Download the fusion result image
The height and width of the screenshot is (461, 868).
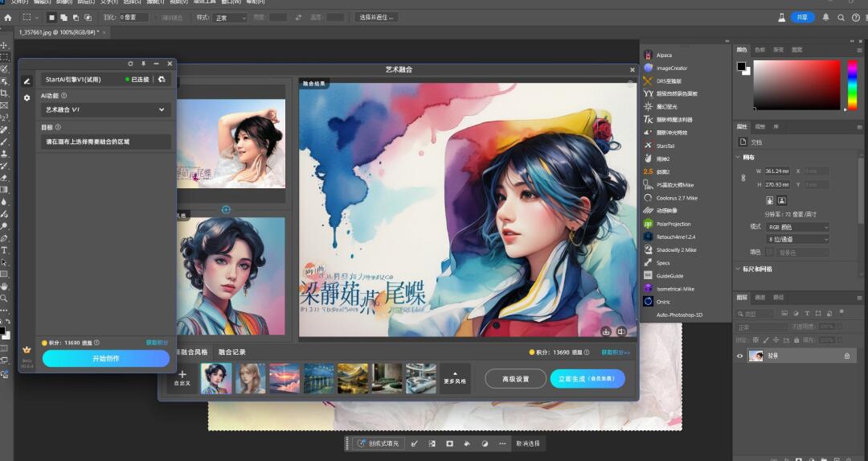606,331
